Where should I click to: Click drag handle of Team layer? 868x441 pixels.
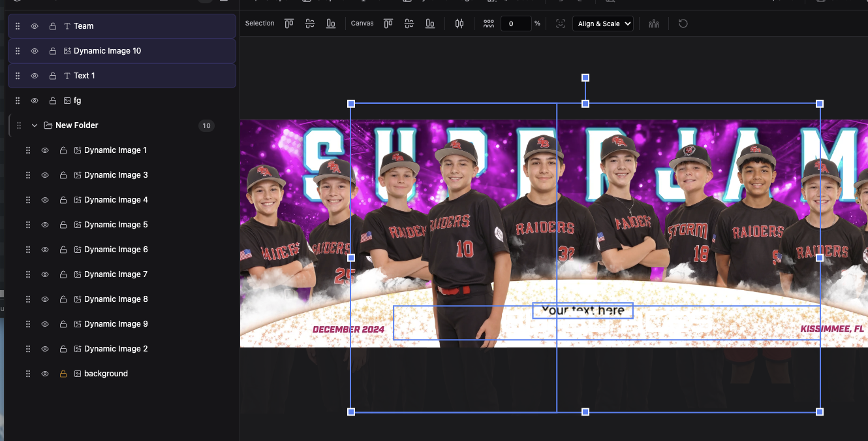pyautogui.click(x=18, y=26)
